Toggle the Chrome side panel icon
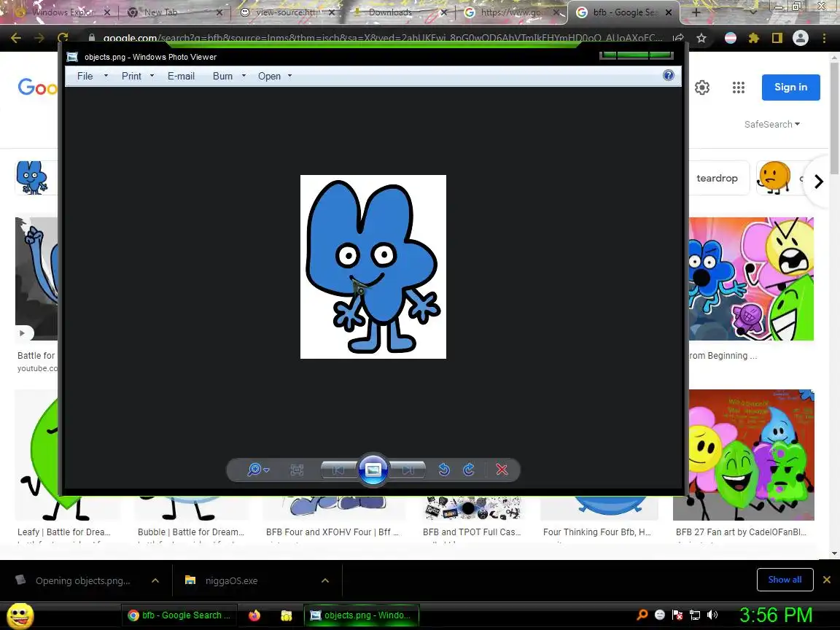This screenshot has height=630, width=840. [777, 38]
